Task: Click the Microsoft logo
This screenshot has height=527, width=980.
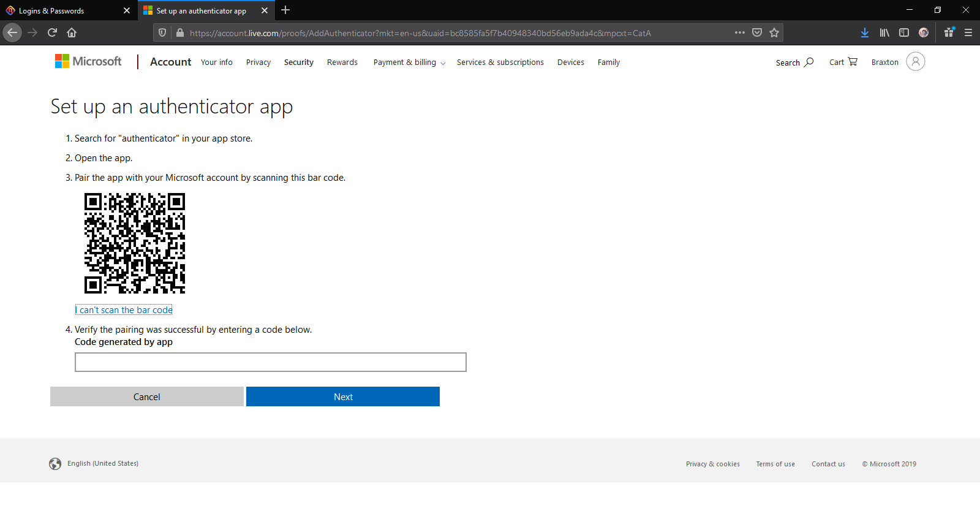Action: 88,61
